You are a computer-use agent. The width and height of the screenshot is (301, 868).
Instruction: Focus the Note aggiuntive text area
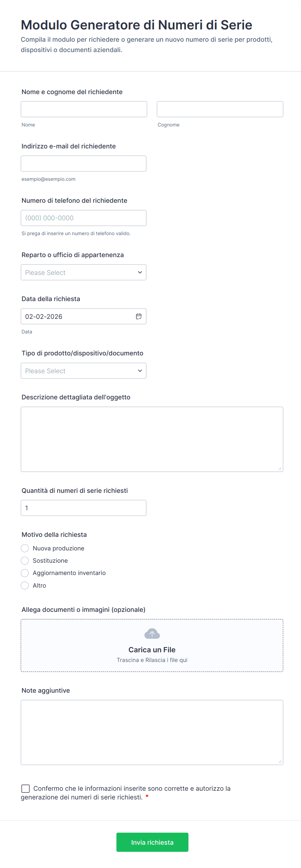click(152, 732)
